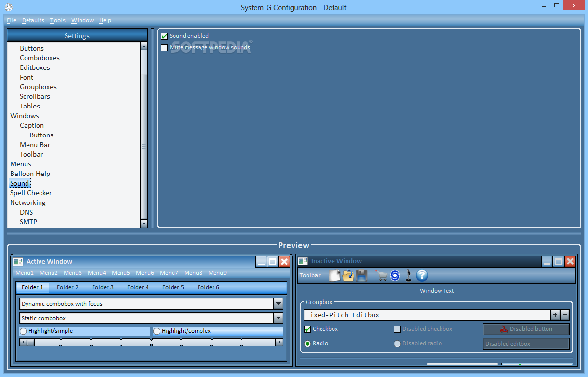Select Balloon Help in settings tree

[x=30, y=174]
